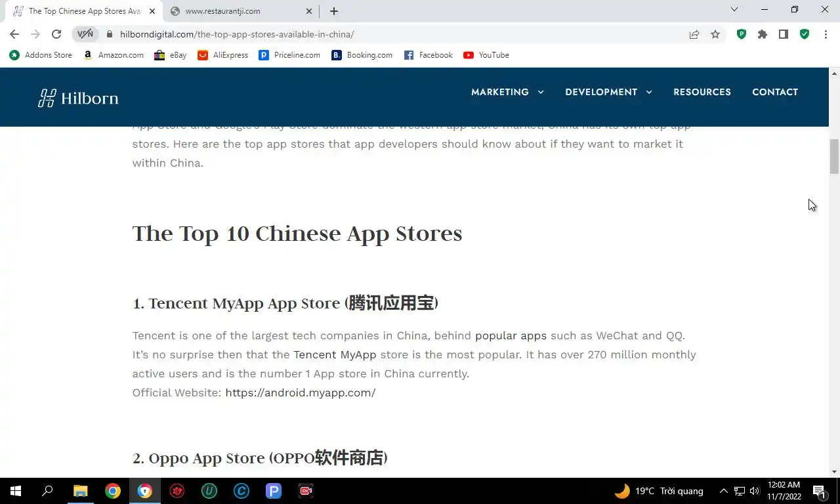Screen dimensions: 840x504
Task: Open Windows taskbar search
Action: click(x=47, y=491)
